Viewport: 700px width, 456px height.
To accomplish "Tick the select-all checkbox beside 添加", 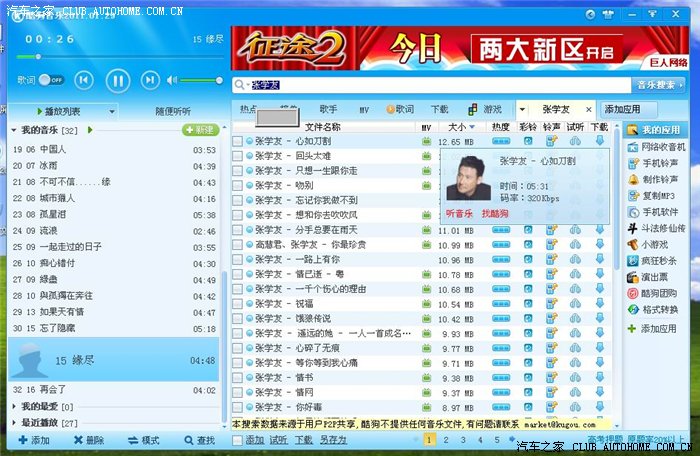I will (x=237, y=440).
